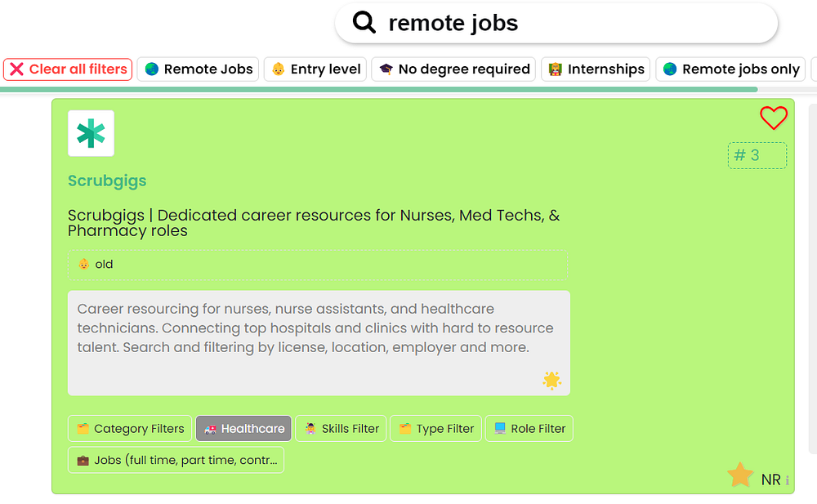Toggle the Remote Jobs filter chip
This screenshot has height=504, width=817.
pos(198,69)
